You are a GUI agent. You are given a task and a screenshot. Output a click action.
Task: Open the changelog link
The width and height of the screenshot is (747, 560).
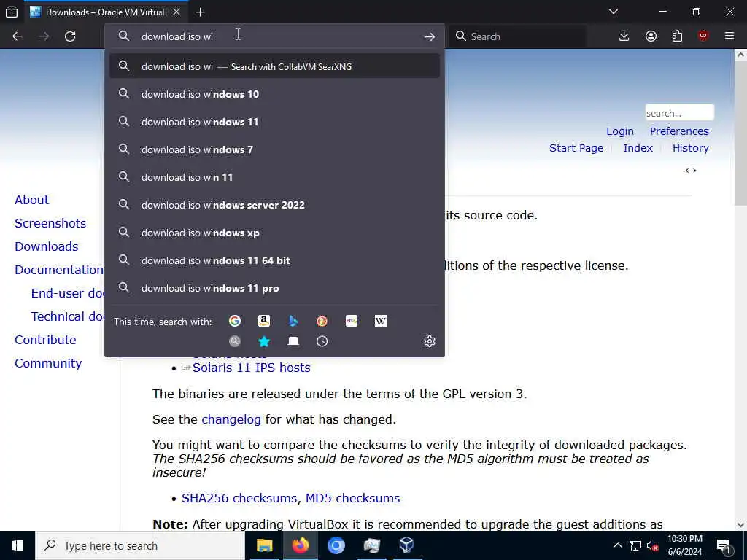(231, 419)
